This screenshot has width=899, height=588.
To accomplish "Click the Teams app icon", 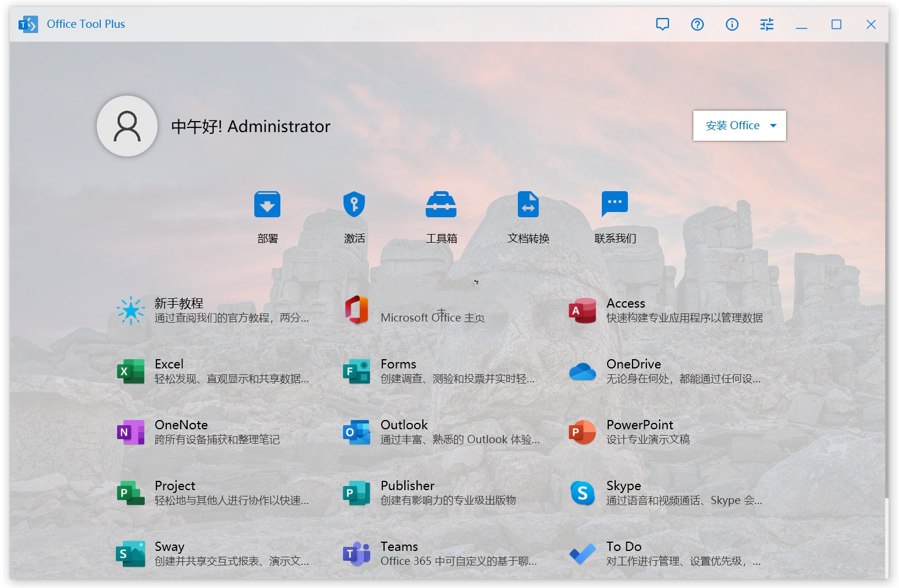I will [x=356, y=554].
